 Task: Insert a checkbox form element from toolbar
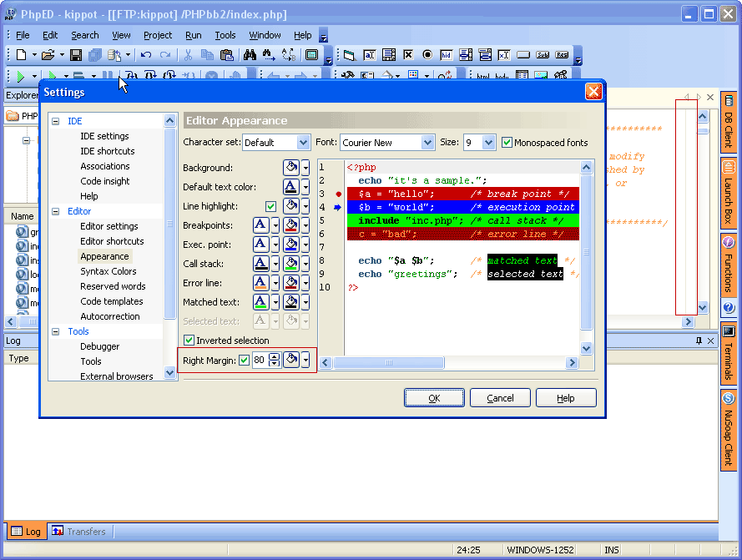pos(408,55)
